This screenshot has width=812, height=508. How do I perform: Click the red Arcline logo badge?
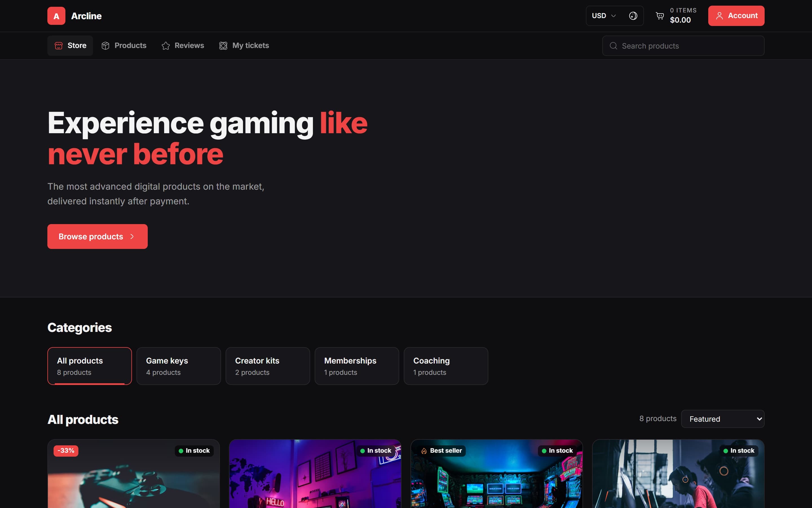tap(56, 16)
